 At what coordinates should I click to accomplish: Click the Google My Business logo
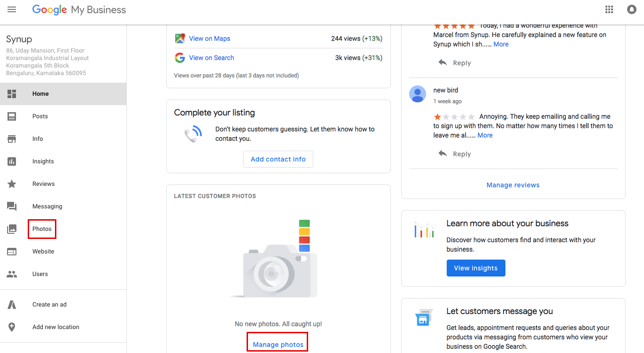click(x=79, y=9)
